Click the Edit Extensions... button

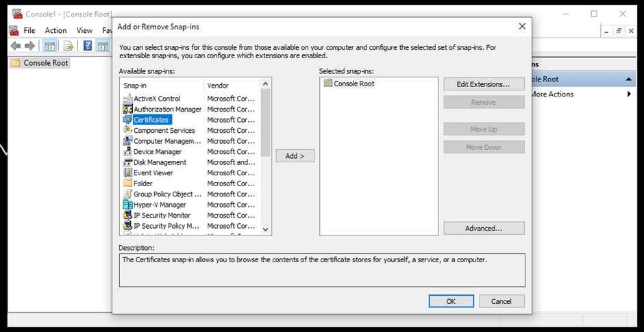484,84
